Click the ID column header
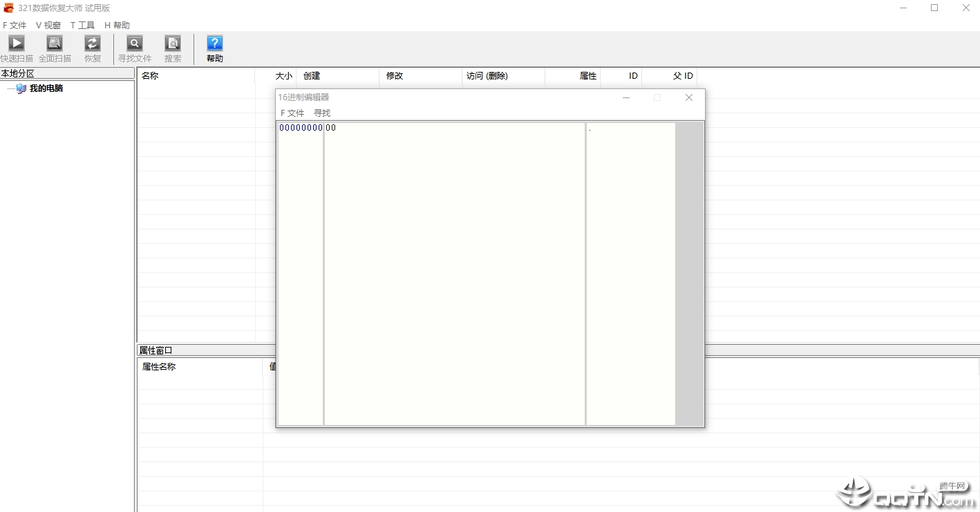 (621, 76)
